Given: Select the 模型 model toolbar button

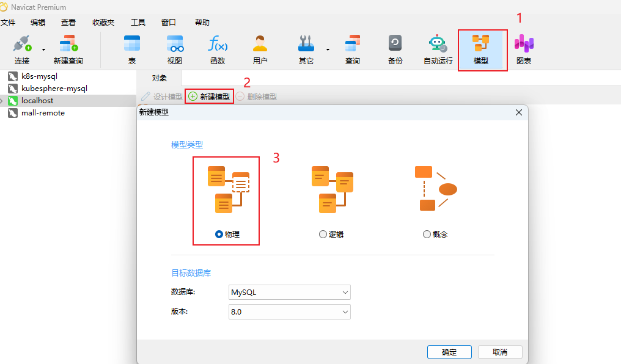Looking at the screenshot, I should pos(481,49).
